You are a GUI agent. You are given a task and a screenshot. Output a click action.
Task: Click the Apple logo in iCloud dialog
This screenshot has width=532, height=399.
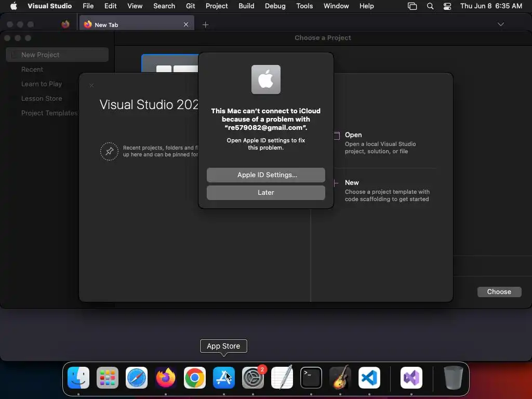(265, 79)
